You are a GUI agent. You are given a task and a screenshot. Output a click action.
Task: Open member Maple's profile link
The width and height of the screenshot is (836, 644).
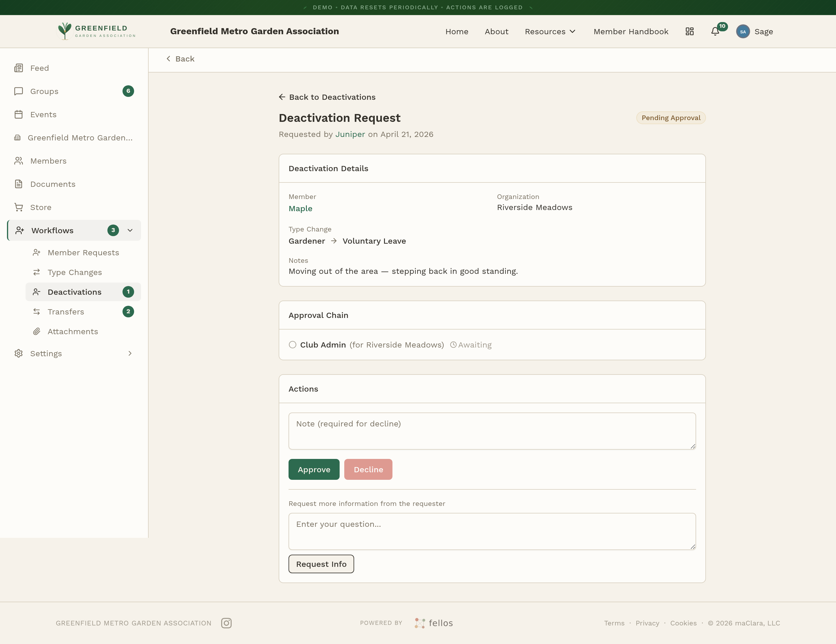point(300,209)
